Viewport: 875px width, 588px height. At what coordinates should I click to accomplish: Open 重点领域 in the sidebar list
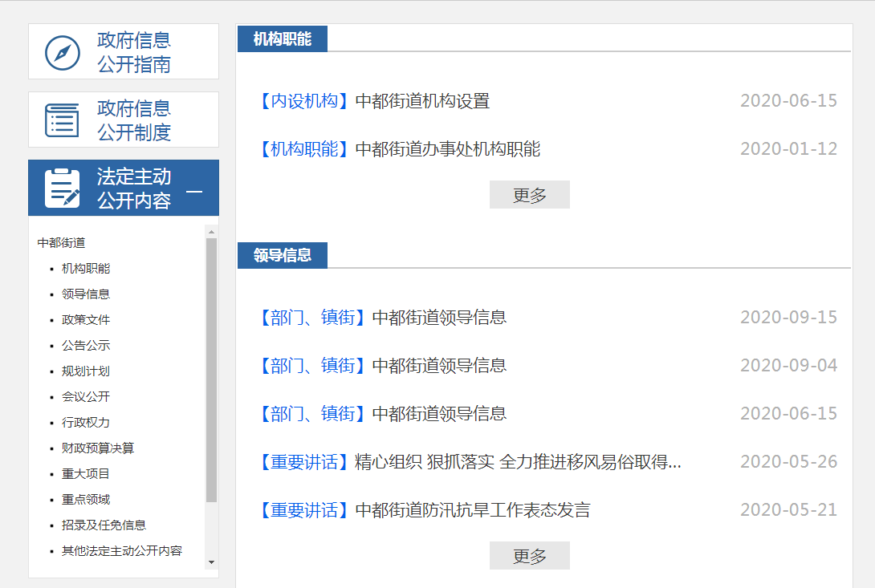pos(86,499)
